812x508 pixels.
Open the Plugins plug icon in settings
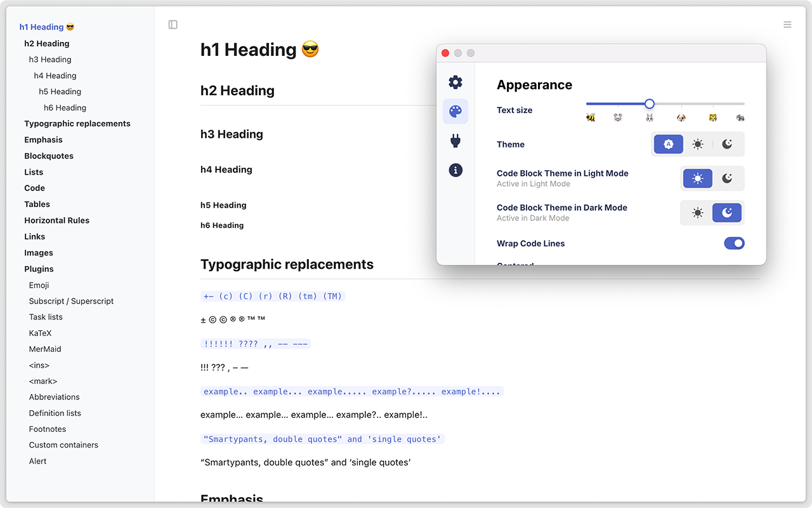(x=455, y=140)
